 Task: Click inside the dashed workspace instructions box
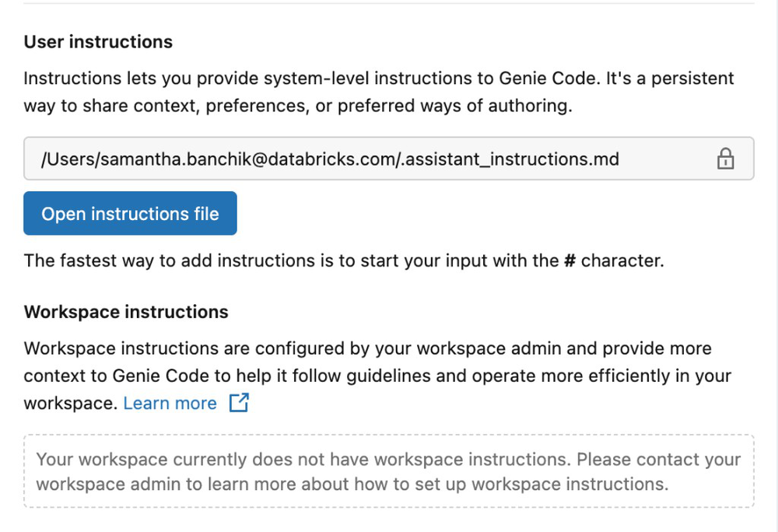[x=389, y=471]
